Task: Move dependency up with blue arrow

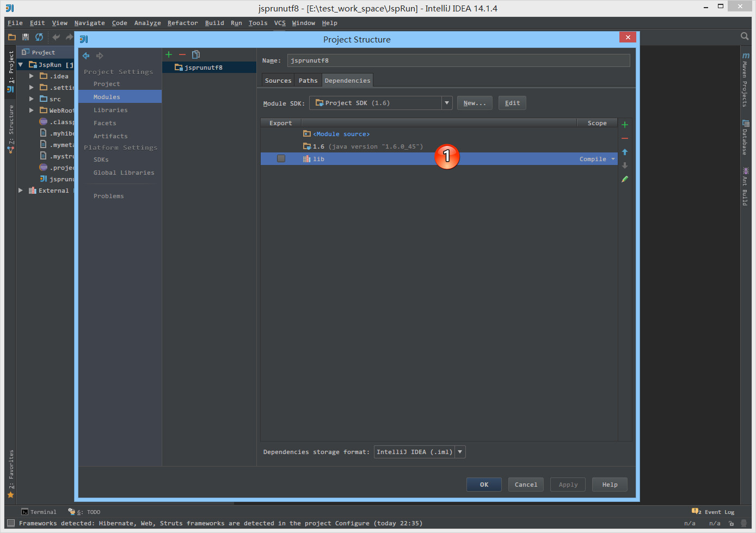Action: [x=625, y=152]
